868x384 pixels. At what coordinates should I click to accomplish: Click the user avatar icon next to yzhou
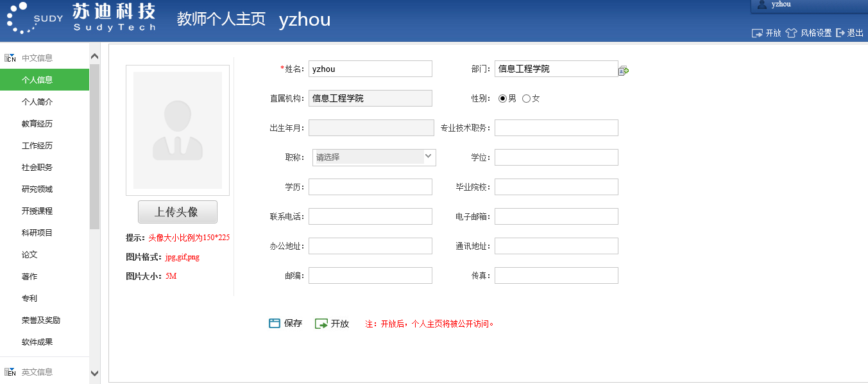762,4
